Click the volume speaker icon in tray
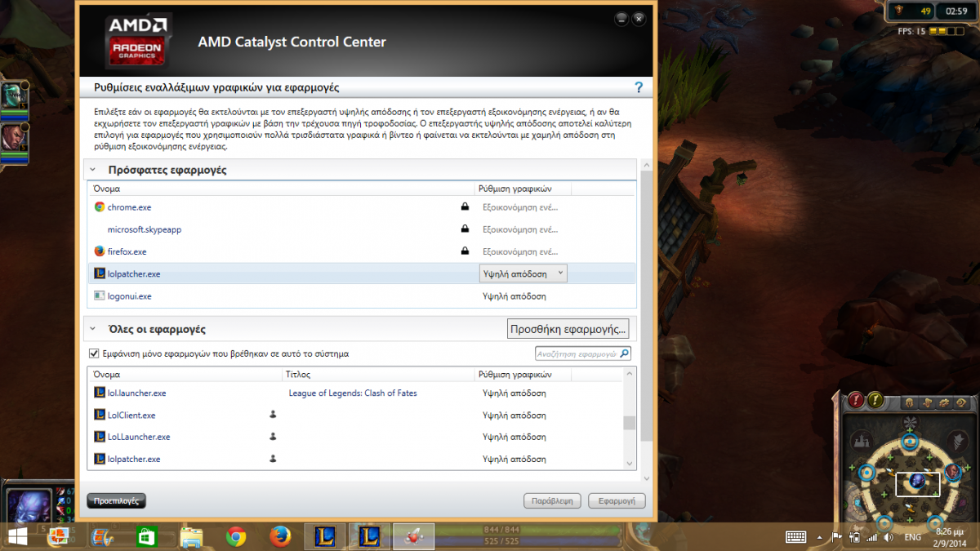This screenshot has width=980, height=551. pos(888,537)
